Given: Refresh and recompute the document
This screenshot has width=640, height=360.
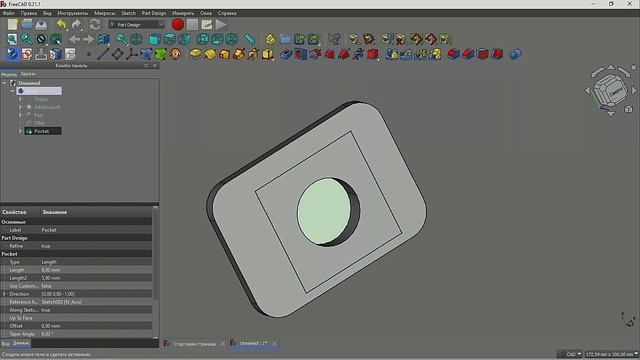Looking at the screenshot, I should click(95, 24).
